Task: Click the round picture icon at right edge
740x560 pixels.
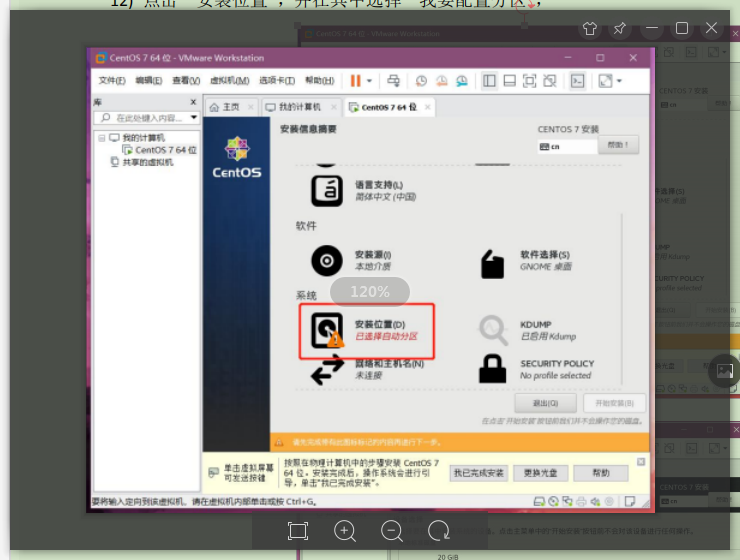Action: [x=725, y=370]
